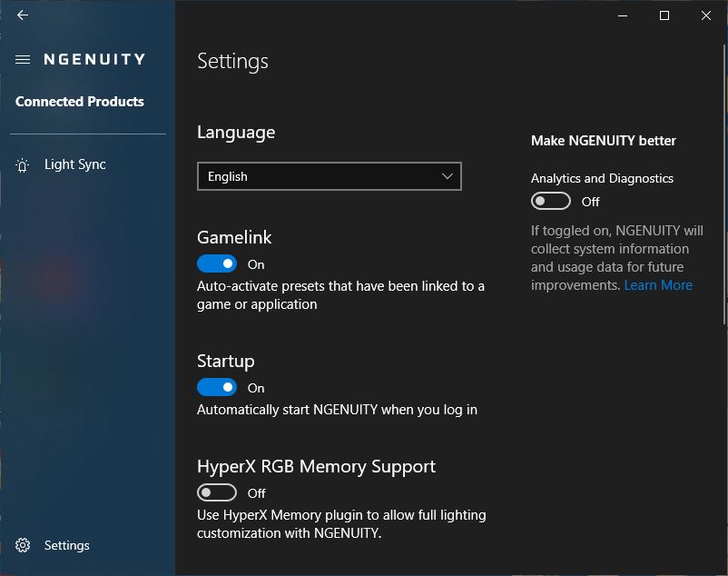Click the back arrow icon
Screen dimensions: 728x576
coord(23,15)
